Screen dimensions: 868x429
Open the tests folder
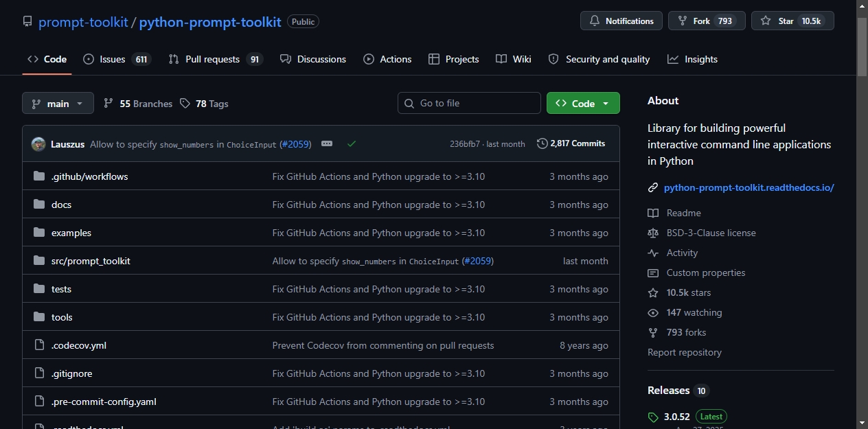(x=61, y=289)
